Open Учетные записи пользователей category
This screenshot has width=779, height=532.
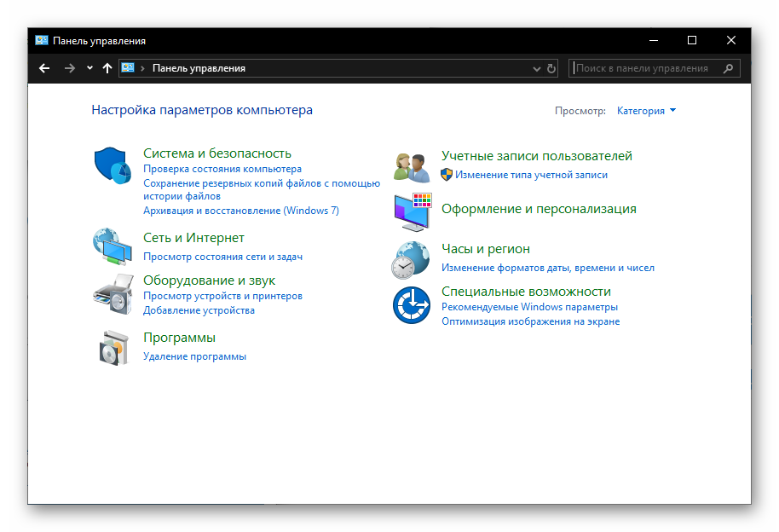pos(537,156)
